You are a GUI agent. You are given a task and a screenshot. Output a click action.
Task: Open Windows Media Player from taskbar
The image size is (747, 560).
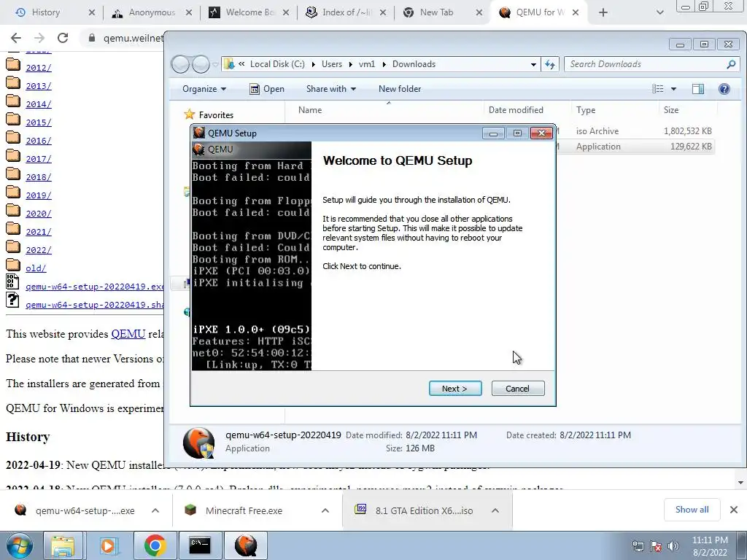pos(108,545)
